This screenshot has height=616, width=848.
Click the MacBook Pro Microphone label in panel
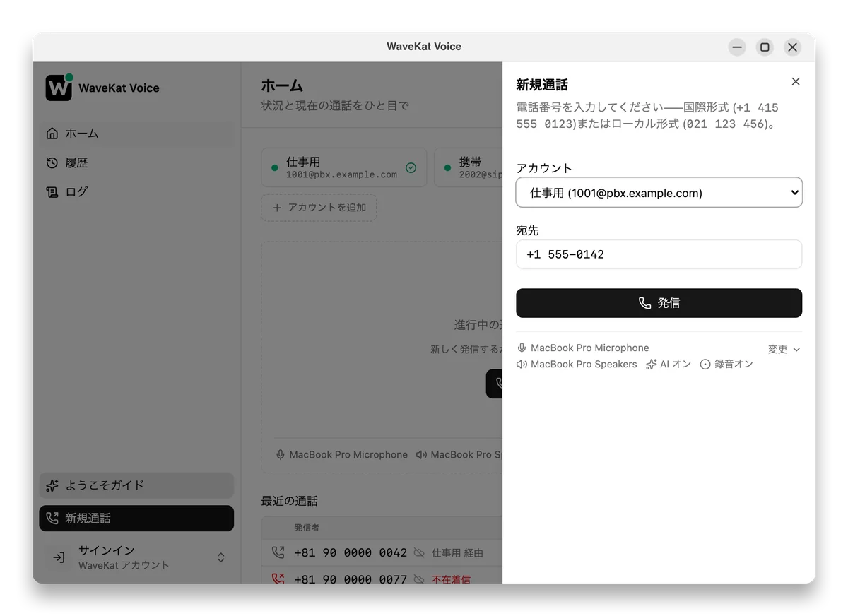coord(589,348)
